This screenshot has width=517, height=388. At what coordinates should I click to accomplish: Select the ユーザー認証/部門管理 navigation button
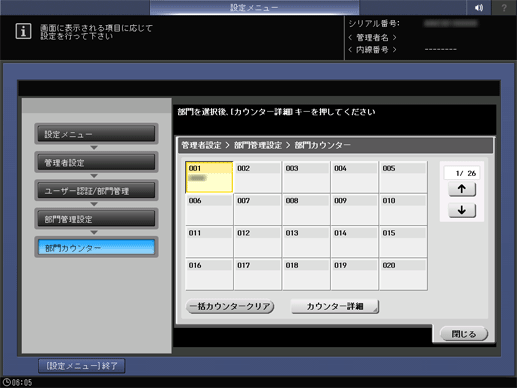click(x=96, y=191)
